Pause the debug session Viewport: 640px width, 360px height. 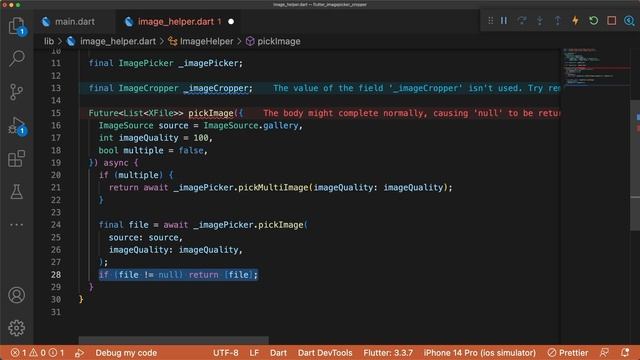(x=504, y=20)
